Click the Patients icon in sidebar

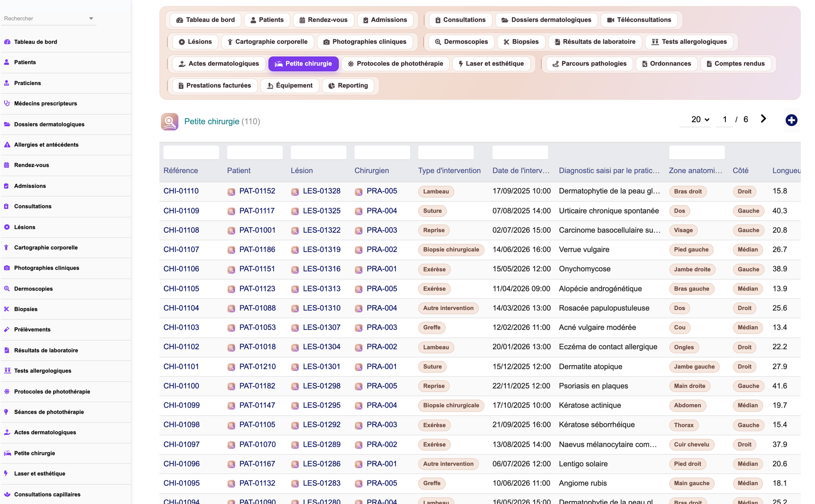click(x=7, y=62)
